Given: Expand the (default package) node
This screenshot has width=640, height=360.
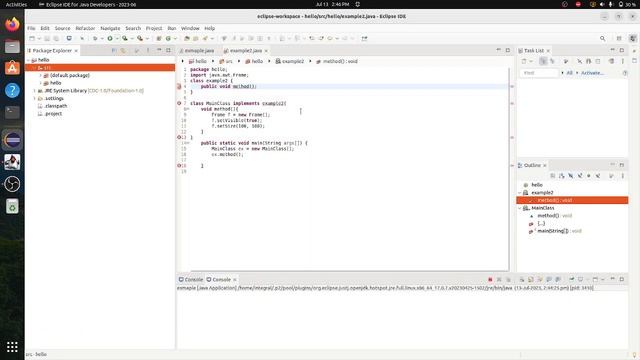Looking at the screenshot, I should 40,76.
